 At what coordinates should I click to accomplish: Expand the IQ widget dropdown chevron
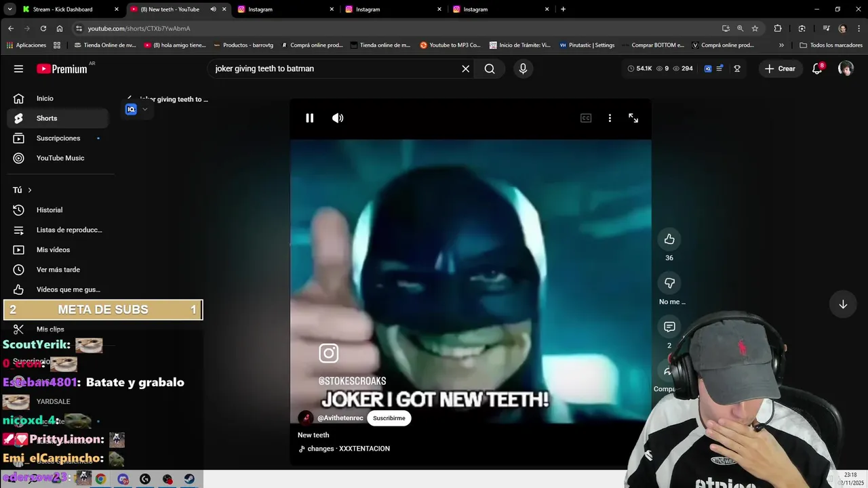pos(144,109)
